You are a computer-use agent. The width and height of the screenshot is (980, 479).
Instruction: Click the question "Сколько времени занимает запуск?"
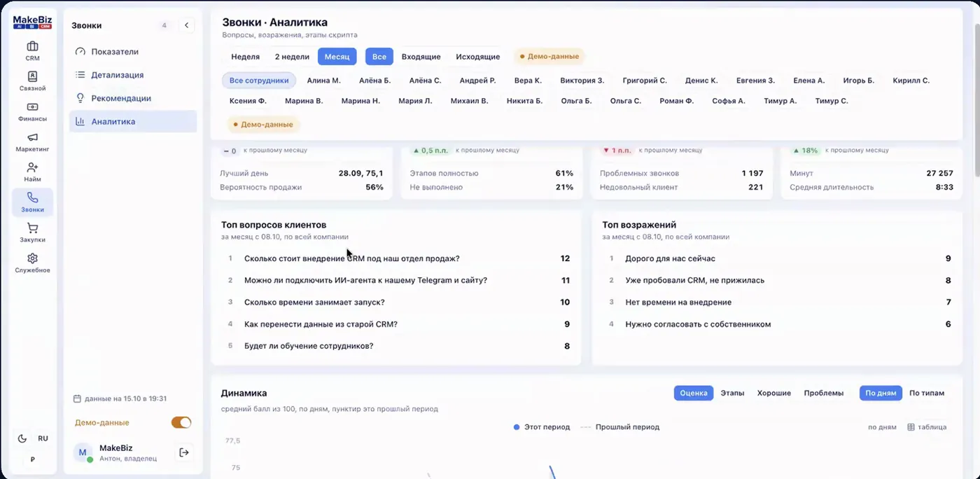pos(314,303)
